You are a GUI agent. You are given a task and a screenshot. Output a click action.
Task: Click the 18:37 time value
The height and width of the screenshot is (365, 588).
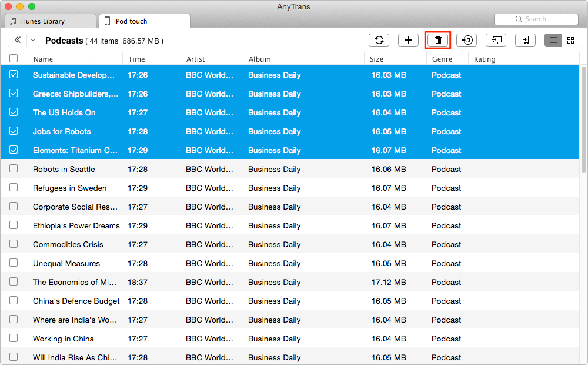pyautogui.click(x=138, y=283)
